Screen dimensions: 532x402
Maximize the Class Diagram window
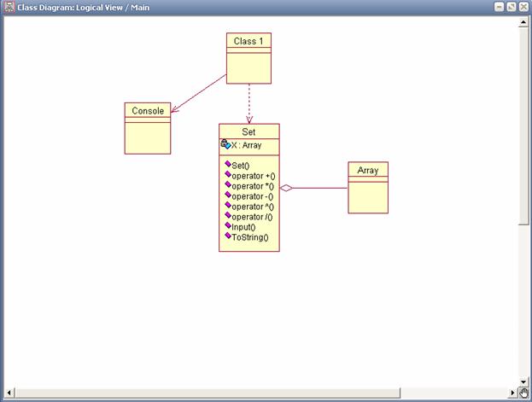click(512, 7)
